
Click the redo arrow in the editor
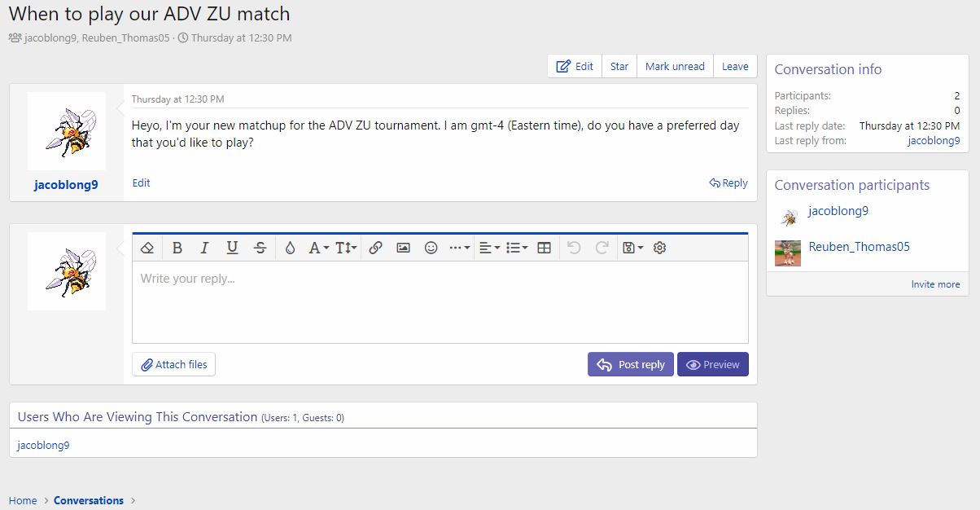pyautogui.click(x=602, y=248)
